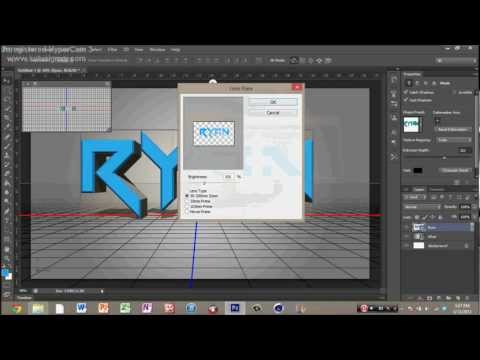Open the Filter menu

(112, 50)
